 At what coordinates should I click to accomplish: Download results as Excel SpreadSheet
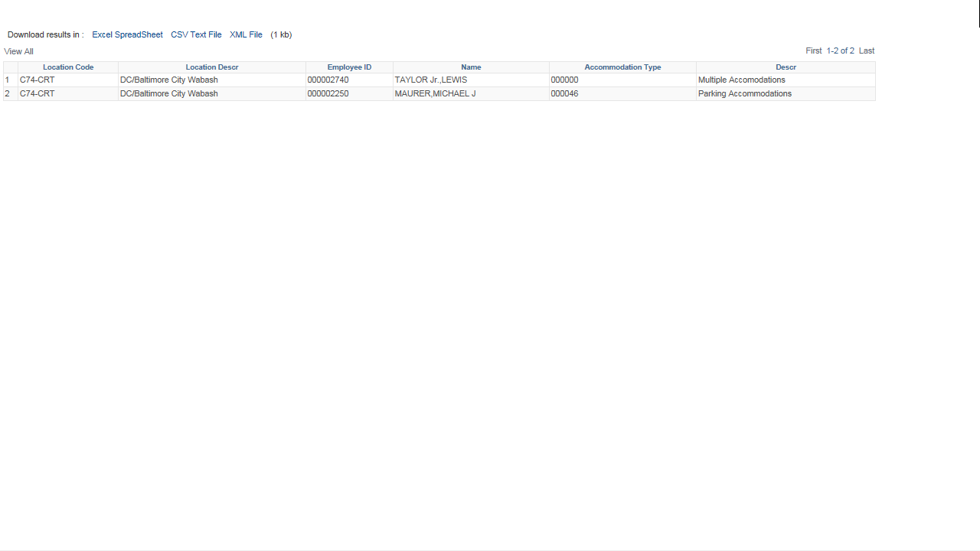(x=127, y=34)
